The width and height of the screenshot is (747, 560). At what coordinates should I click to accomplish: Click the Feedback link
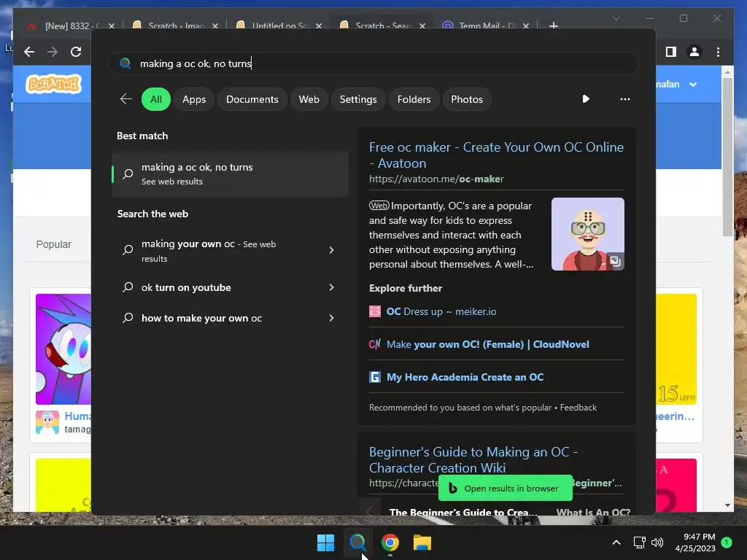click(x=578, y=408)
